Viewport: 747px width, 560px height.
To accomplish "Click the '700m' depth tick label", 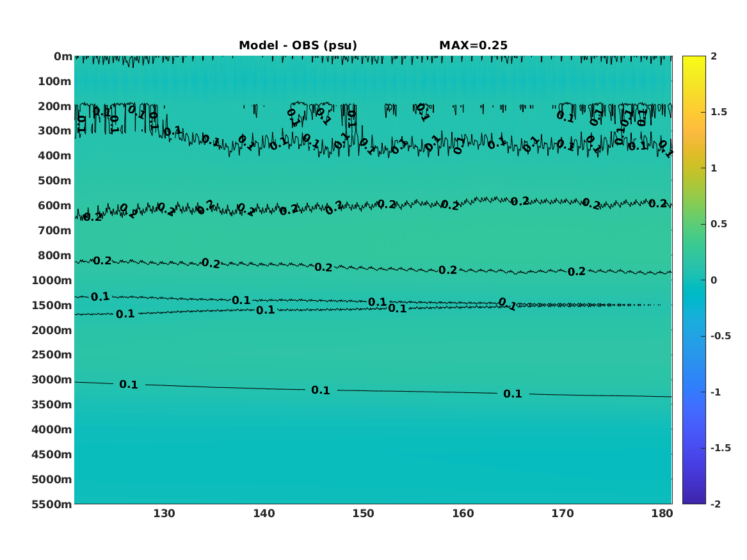I will pos(55,230).
